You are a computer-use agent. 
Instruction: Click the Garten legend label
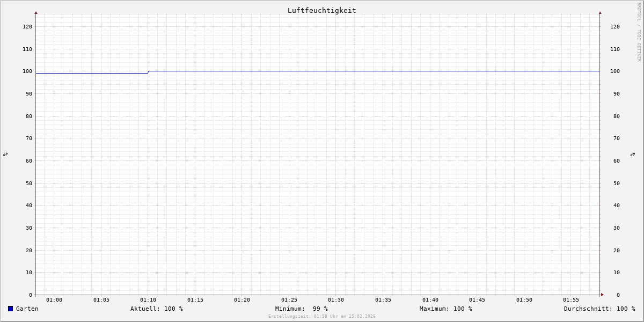(x=27, y=309)
